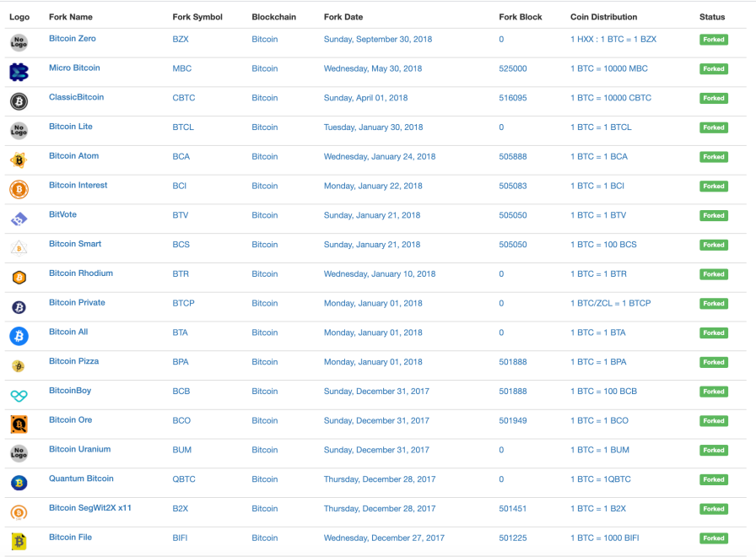Click the ClassicBitcoin logo icon
Image resolution: width=756 pixels, height=557 pixels.
19,101
